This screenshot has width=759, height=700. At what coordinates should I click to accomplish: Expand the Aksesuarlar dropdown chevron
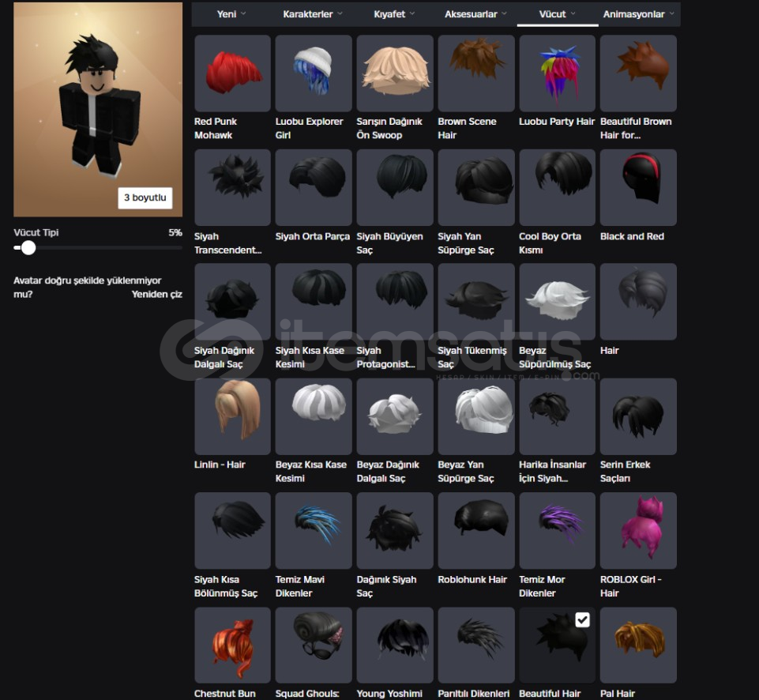click(x=505, y=13)
